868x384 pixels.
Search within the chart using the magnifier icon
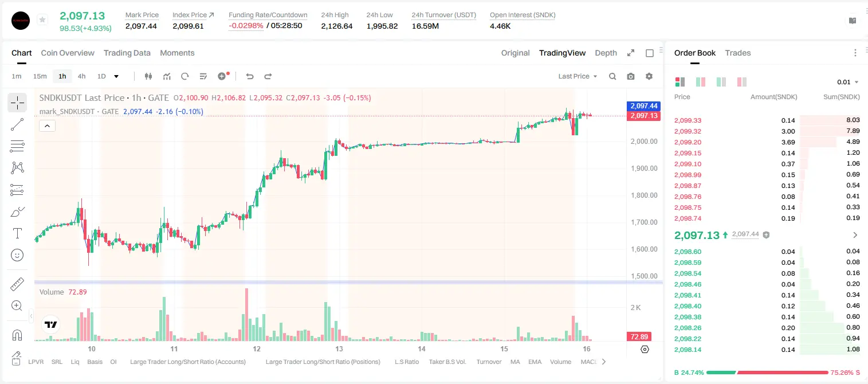click(x=612, y=76)
